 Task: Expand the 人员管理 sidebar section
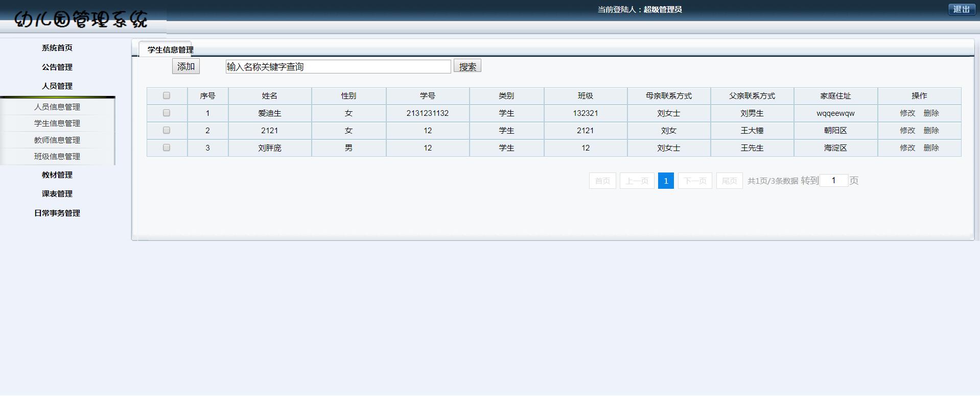pyautogui.click(x=57, y=86)
